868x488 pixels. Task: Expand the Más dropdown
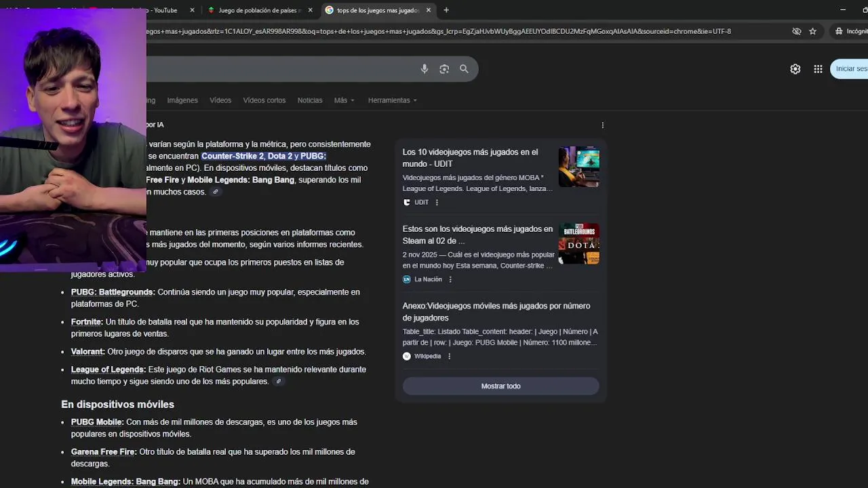tap(344, 100)
